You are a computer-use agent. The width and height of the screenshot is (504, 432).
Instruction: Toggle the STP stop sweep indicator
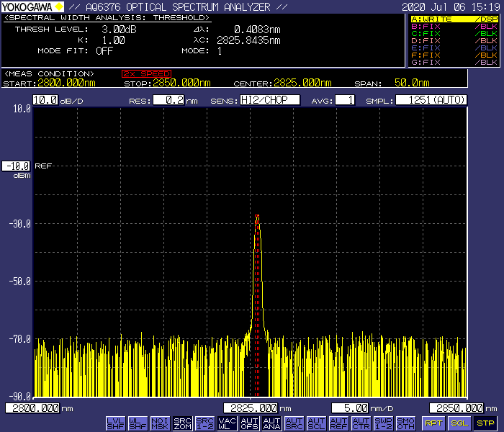click(486, 423)
